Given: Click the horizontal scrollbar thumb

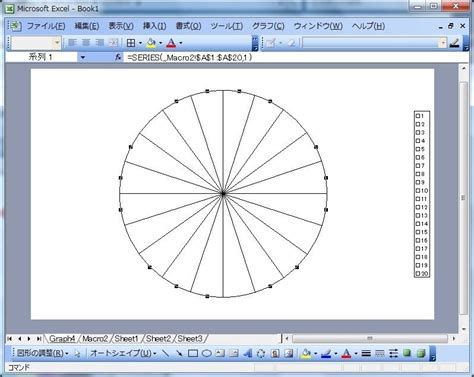Looking at the screenshot, I should [x=370, y=339].
